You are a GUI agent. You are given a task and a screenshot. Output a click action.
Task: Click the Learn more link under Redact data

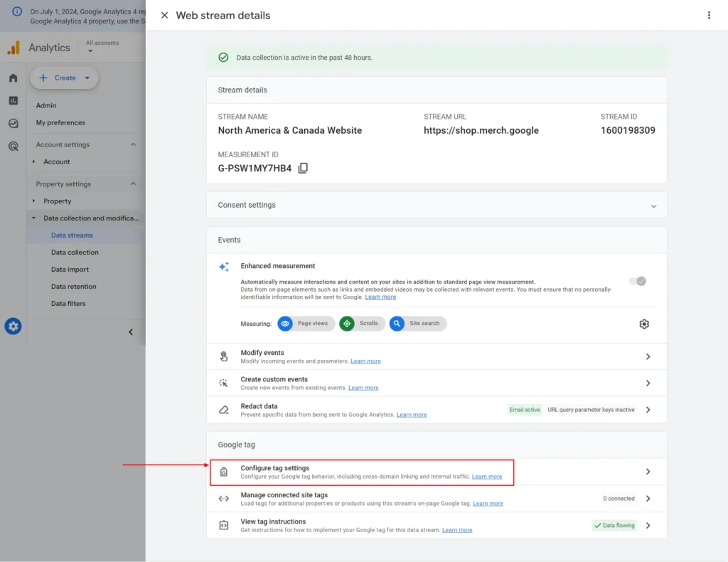(x=411, y=414)
